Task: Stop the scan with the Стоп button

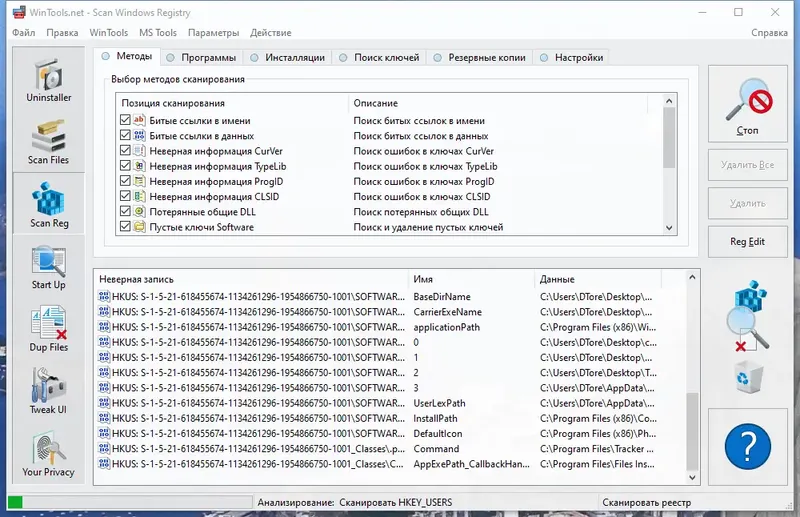Action: [747, 104]
